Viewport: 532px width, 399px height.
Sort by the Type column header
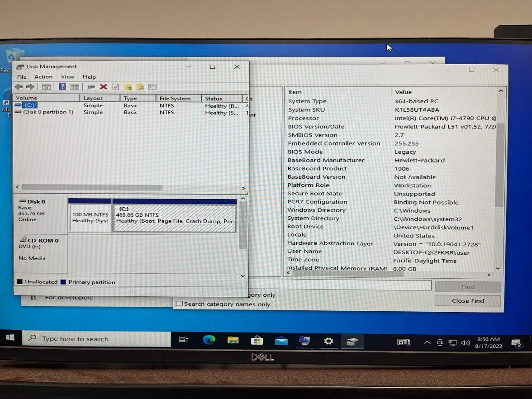pos(138,98)
